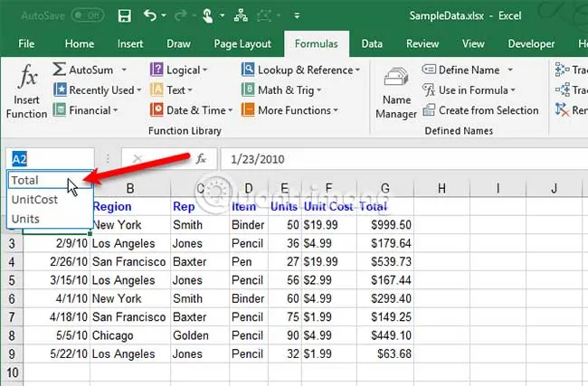Screen dimensions: 588x386
Task: Open the Undo history dropdown arrow
Action: 164,15
